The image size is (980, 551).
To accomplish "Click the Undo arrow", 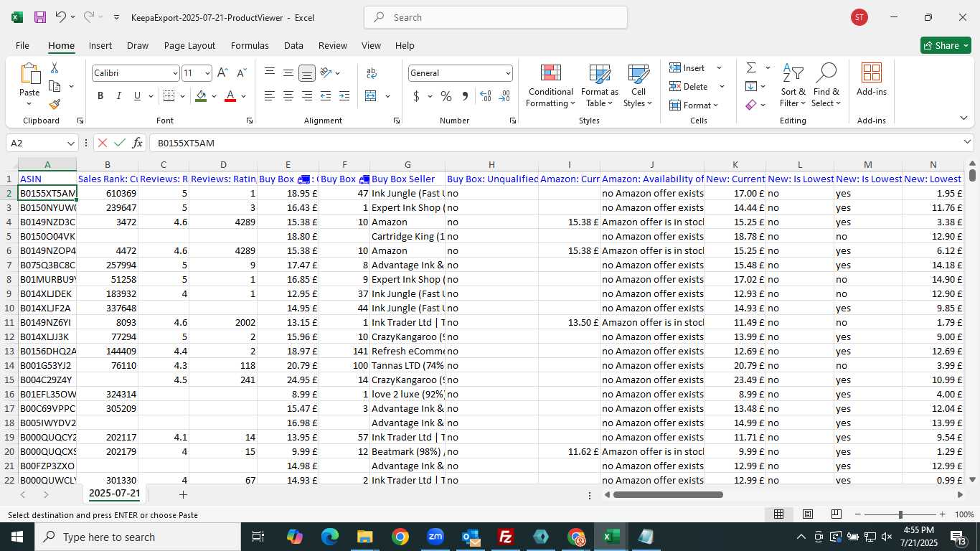I will (x=61, y=17).
